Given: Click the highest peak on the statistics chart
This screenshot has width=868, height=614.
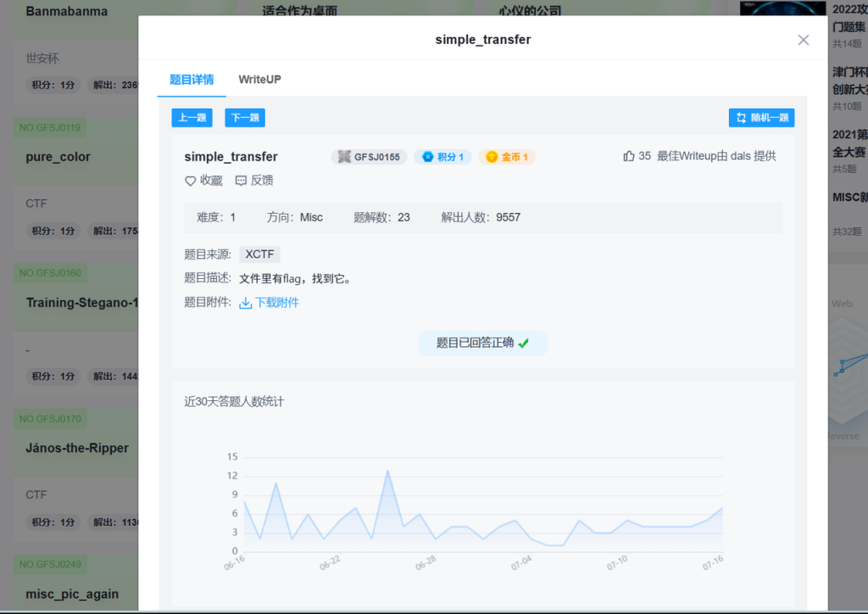Looking at the screenshot, I should tap(387, 470).
